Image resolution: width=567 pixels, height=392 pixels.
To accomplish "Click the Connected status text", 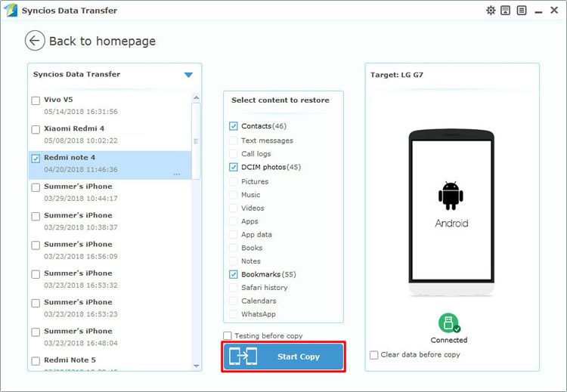I will [x=449, y=340].
